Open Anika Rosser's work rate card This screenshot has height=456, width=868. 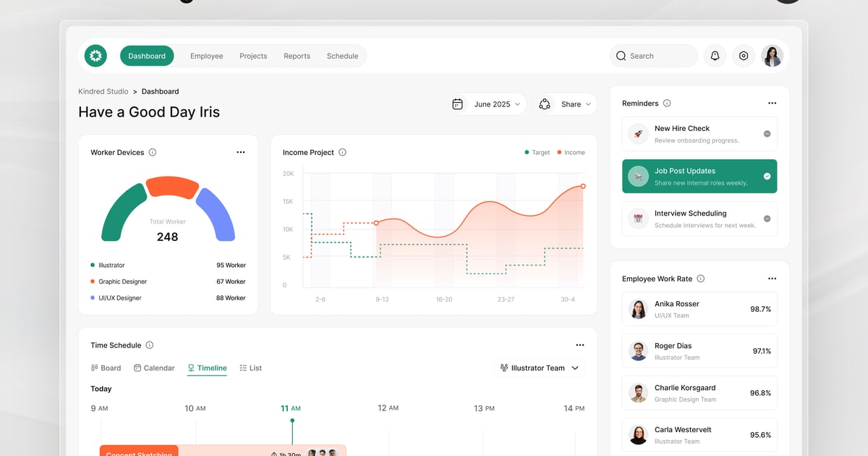(x=699, y=309)
